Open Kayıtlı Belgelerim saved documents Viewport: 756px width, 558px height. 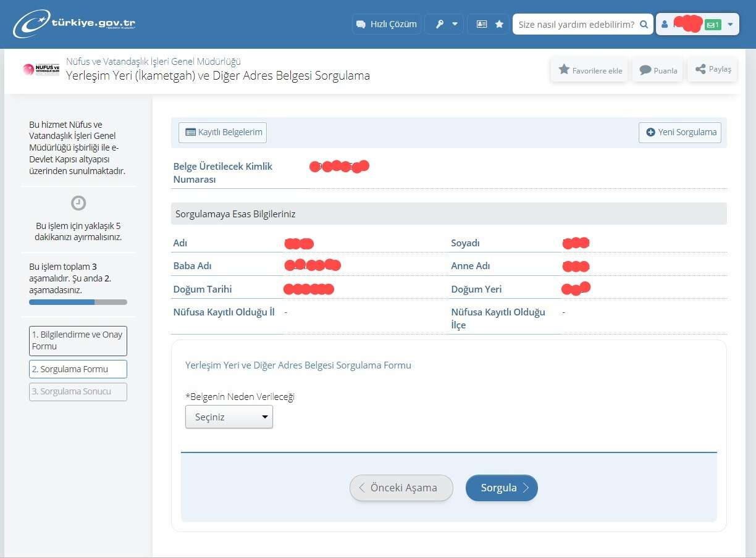(x=223, y=132)
